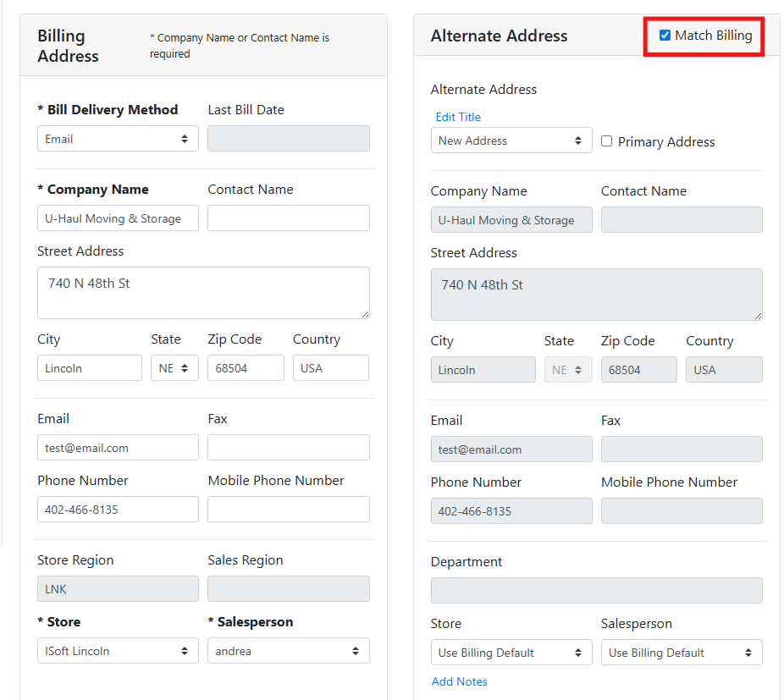Click the billing Zip Code field
Screen dimensions: 784x700
tap(246, 368)
